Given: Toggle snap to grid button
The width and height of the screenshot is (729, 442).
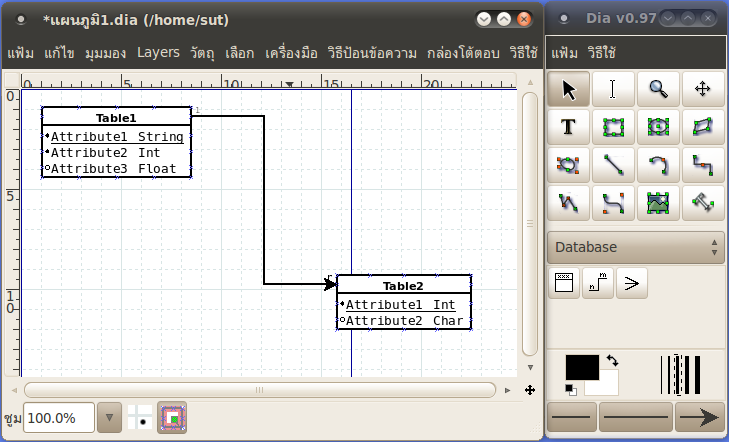Looking at the screenshot, I should [x=140, y=417].
